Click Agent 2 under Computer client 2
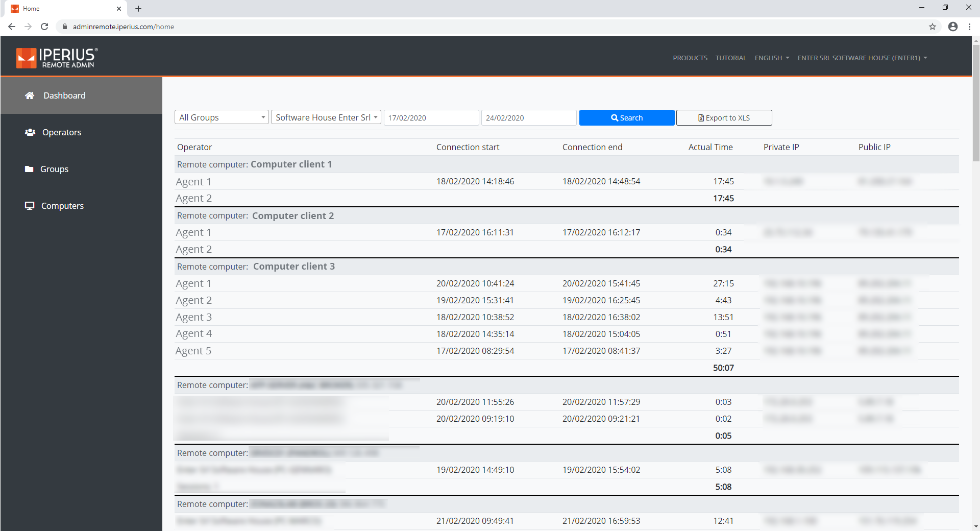Viewport: 980px width, 531px height. click(193, 249)
